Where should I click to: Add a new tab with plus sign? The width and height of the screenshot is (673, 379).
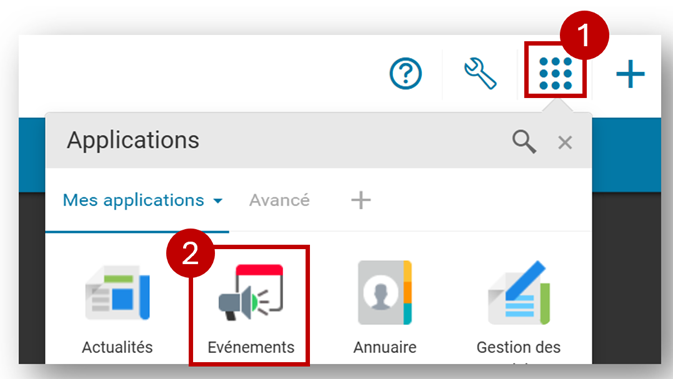[x=361, y=200]
